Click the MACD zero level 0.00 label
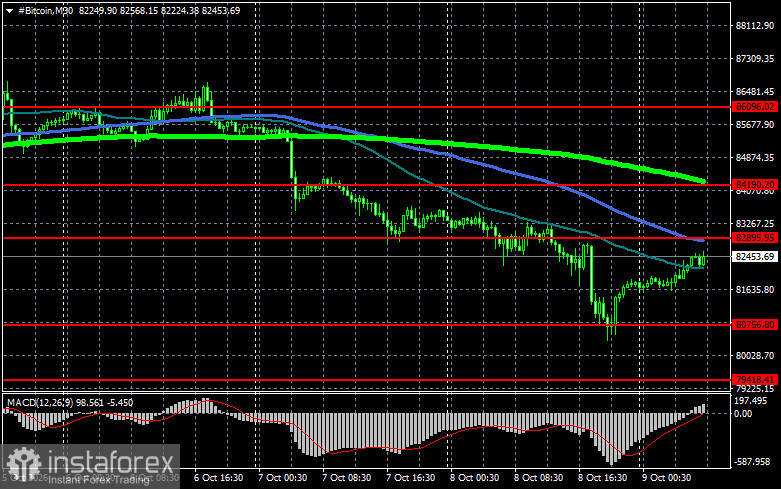The width and height of the screenshot is (781, 489). tap(743, 413)
